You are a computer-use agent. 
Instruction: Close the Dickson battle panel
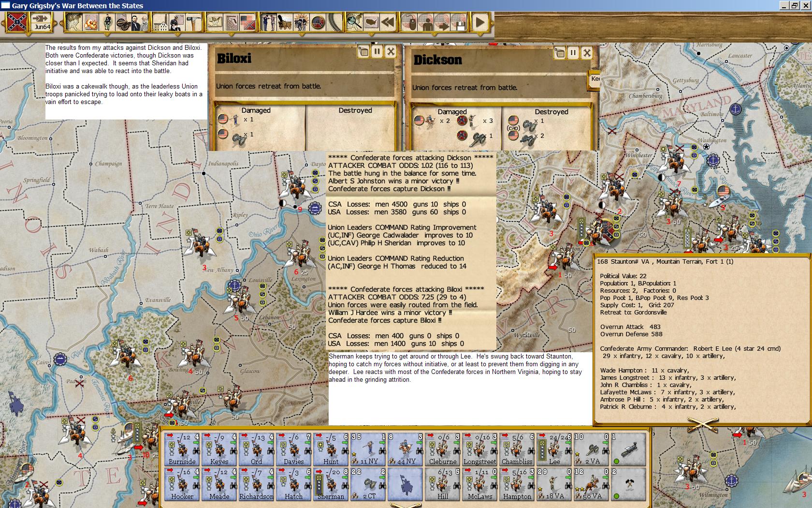coord(587,53)
